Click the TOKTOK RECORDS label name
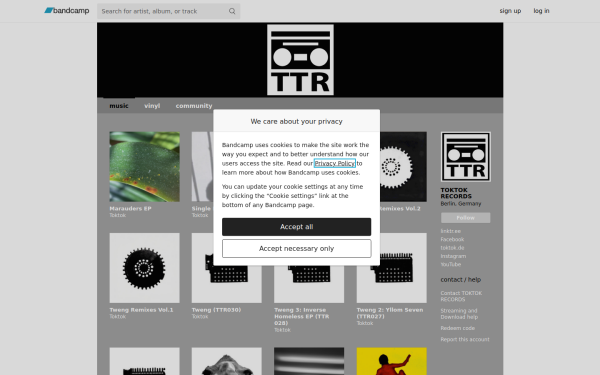This screenshot has height=375, width=600. click(x=456, y=193)
